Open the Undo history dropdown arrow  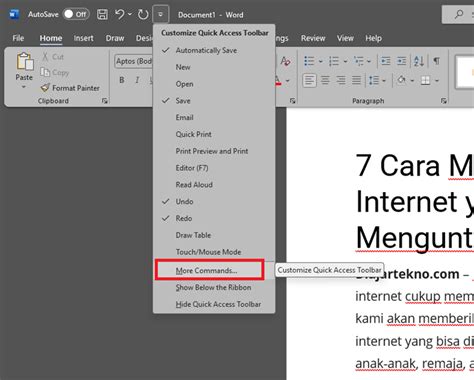[130, 14]
